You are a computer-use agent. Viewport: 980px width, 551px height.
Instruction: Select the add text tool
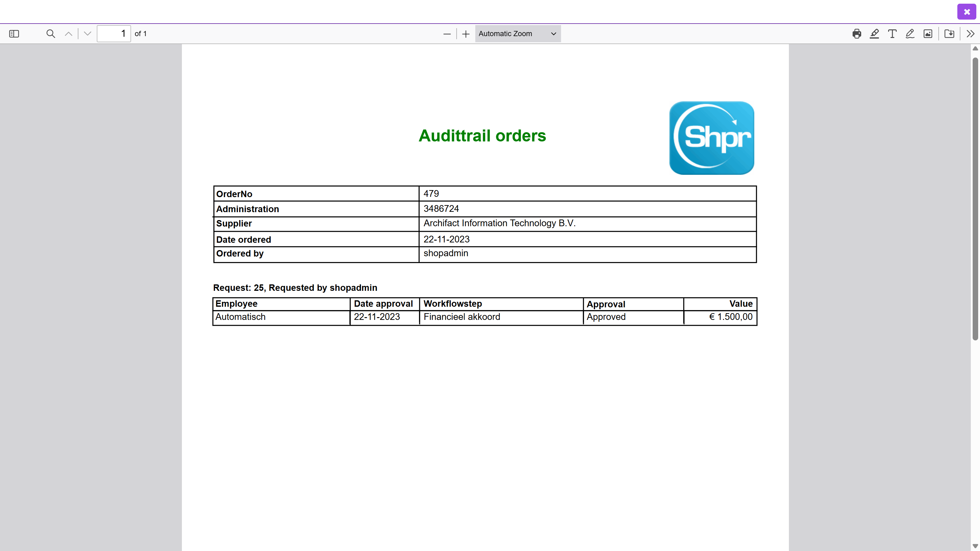(892, 34)
